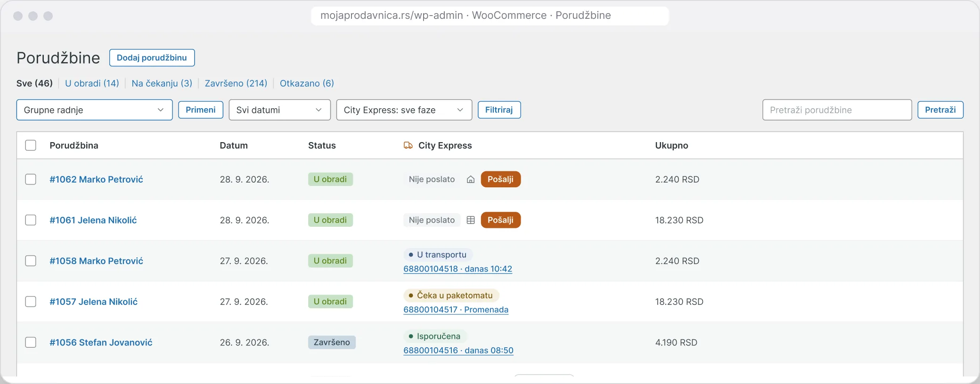Send order #1062 with Pošalji
This screenshot has height=384, width=980.
500,179
